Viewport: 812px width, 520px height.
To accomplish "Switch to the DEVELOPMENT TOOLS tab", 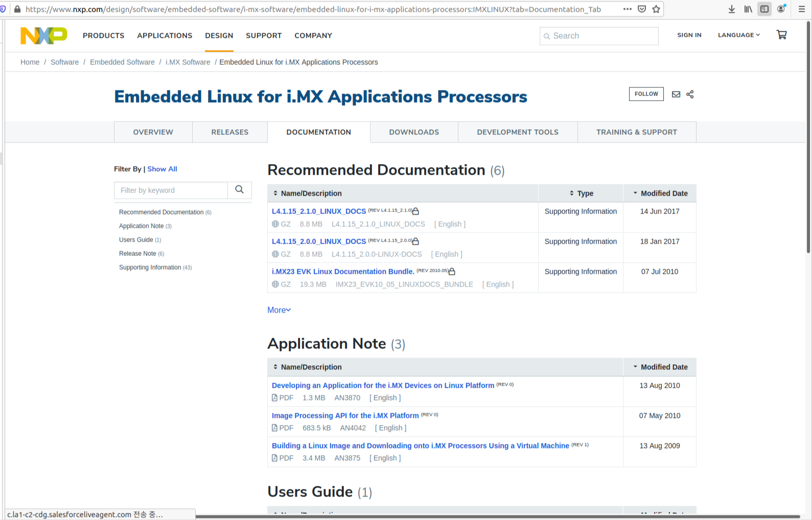I will (x=518, y=132).
